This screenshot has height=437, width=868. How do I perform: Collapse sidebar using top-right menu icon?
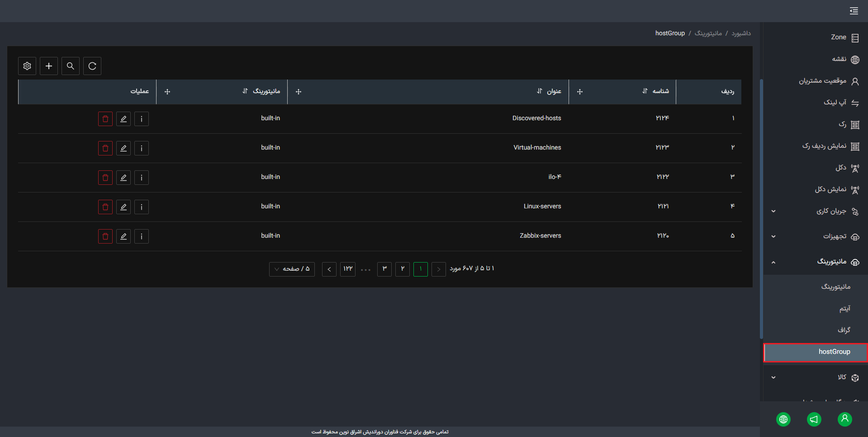click(854, 11)
